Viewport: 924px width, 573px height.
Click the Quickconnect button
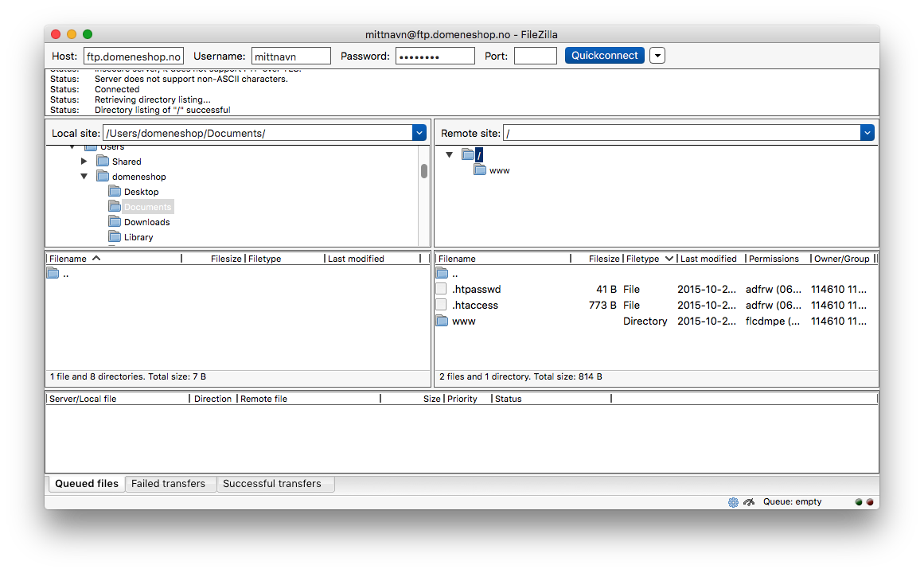tap(605, 56)
